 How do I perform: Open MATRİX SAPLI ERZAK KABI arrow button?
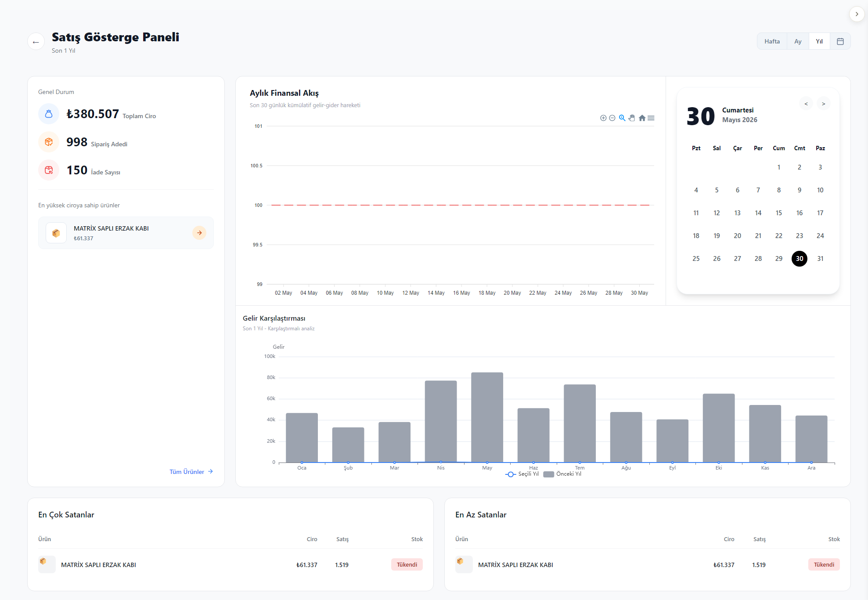(199, 233)
